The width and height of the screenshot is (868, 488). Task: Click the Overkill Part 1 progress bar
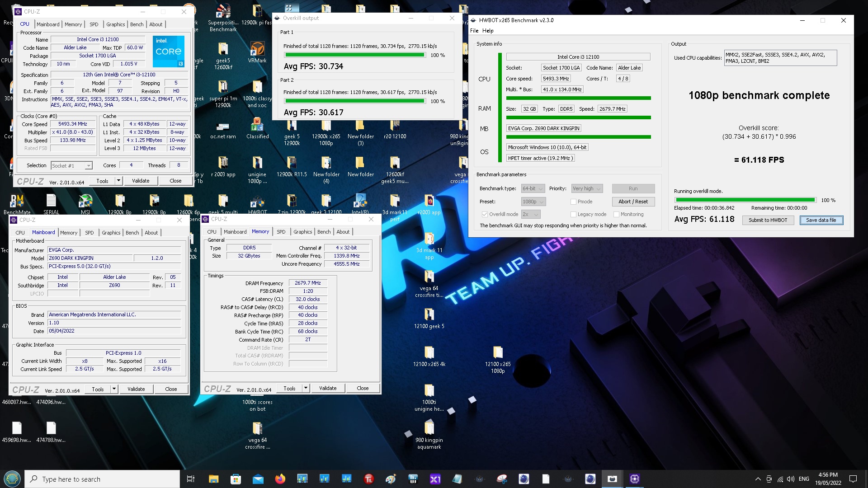(355, 55)
